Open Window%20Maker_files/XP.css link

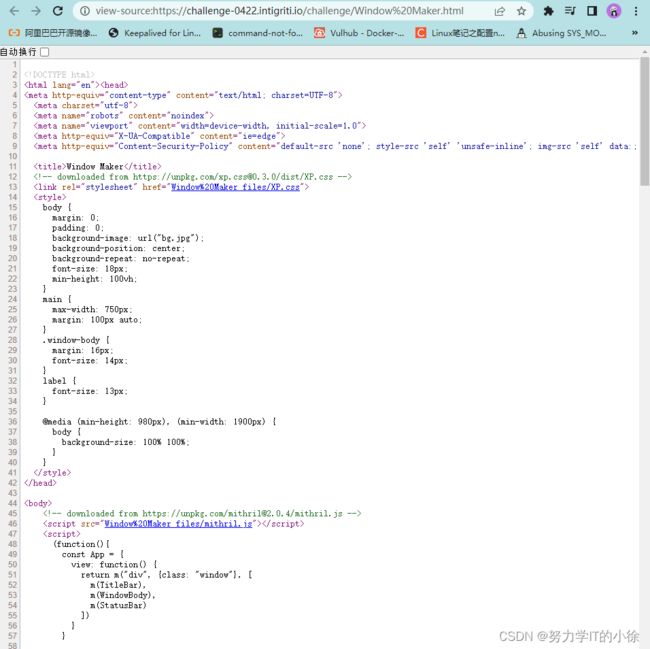235,187
